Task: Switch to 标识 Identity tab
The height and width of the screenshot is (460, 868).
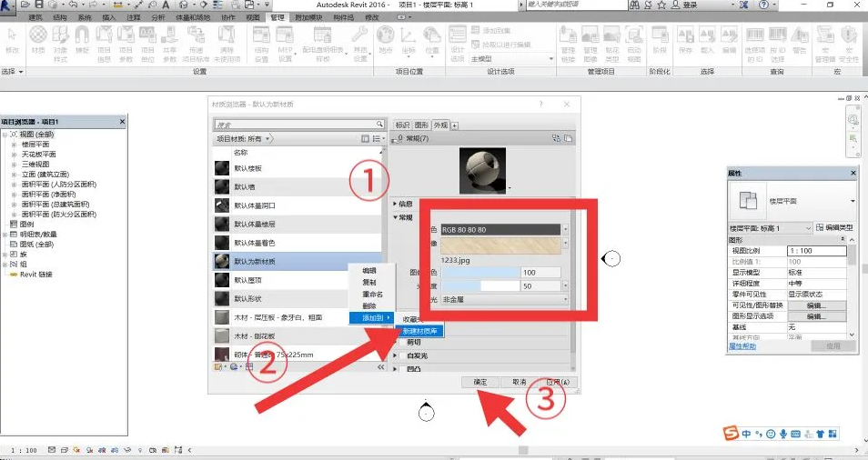Action: pyautogui.click(x=402, y=125)
